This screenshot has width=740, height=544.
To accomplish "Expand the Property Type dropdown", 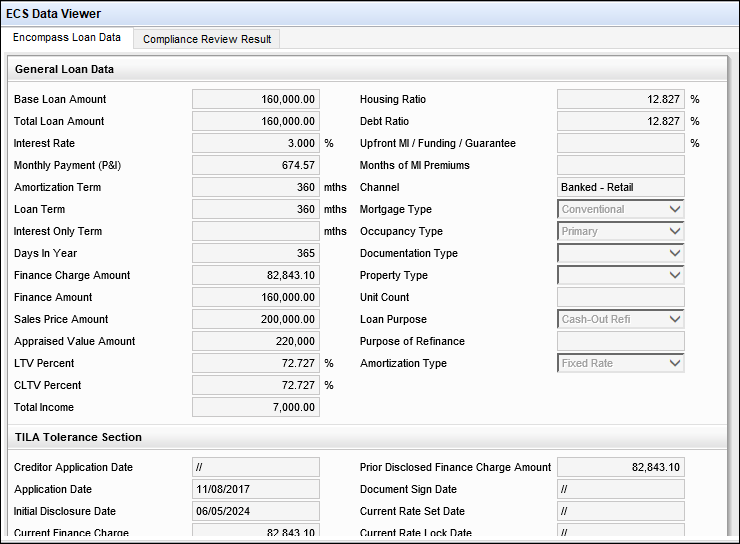I will point(621,275).
